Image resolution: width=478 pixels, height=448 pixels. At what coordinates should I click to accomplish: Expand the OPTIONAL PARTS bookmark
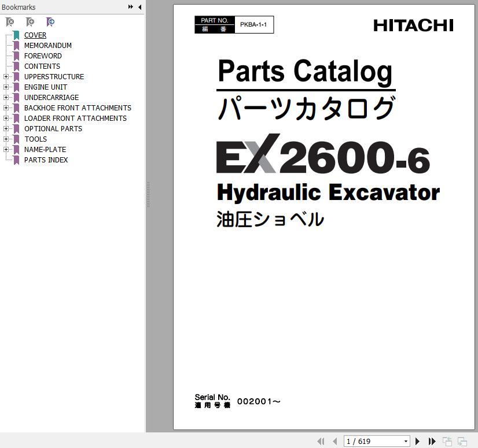click(6, 129)
